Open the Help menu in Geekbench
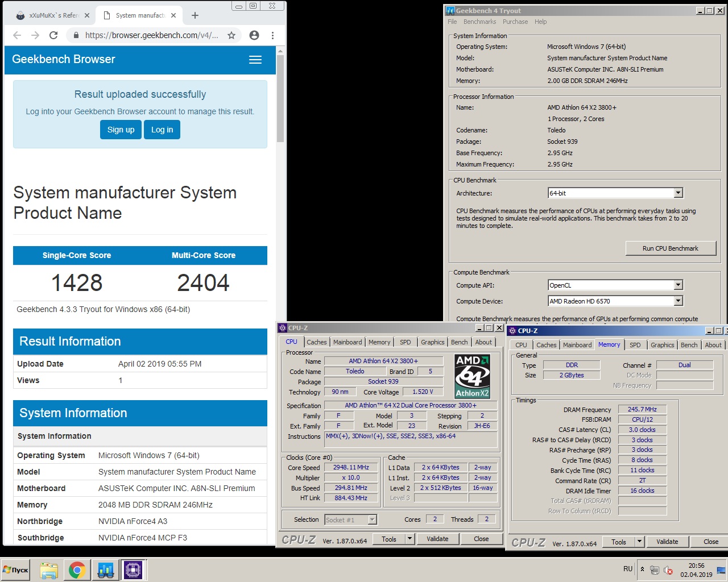 tap(540, 22)
